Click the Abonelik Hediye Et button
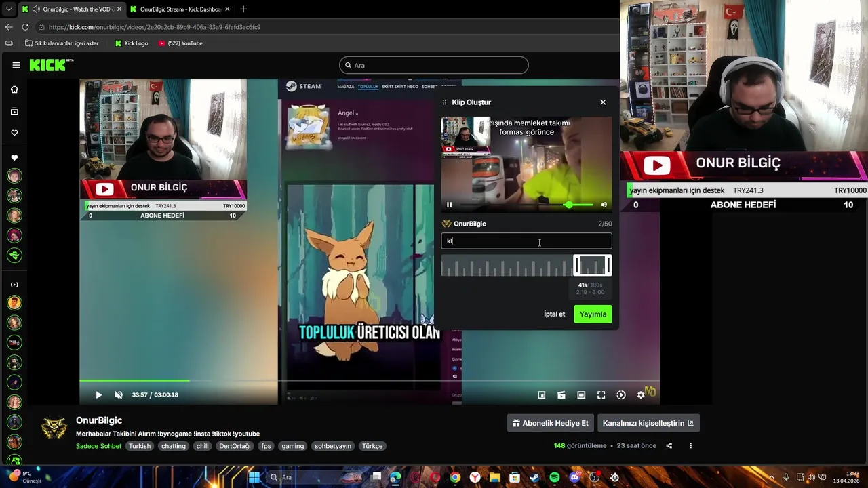 pos(551,423)
